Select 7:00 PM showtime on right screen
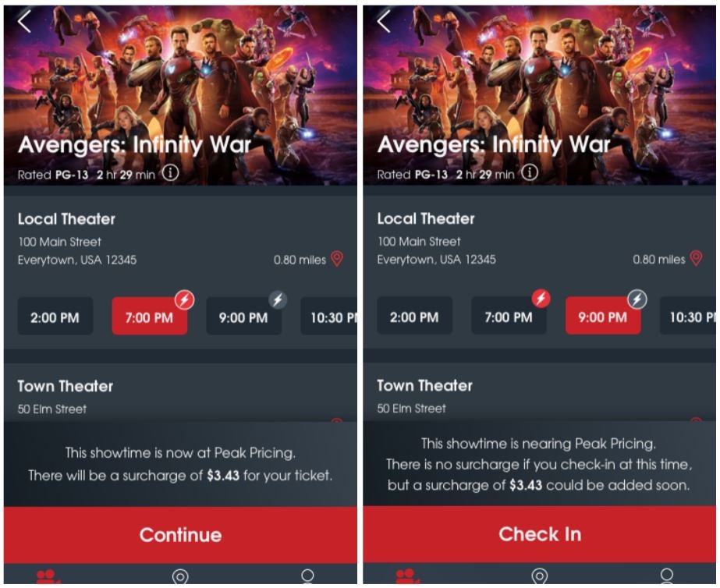 click(x=509, y=316)
